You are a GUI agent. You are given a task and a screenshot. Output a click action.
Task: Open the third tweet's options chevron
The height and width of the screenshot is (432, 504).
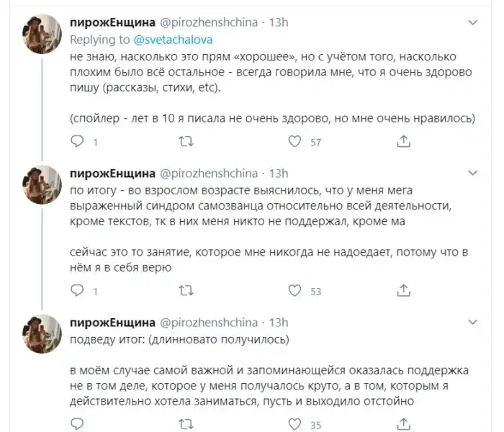[472, 322]
